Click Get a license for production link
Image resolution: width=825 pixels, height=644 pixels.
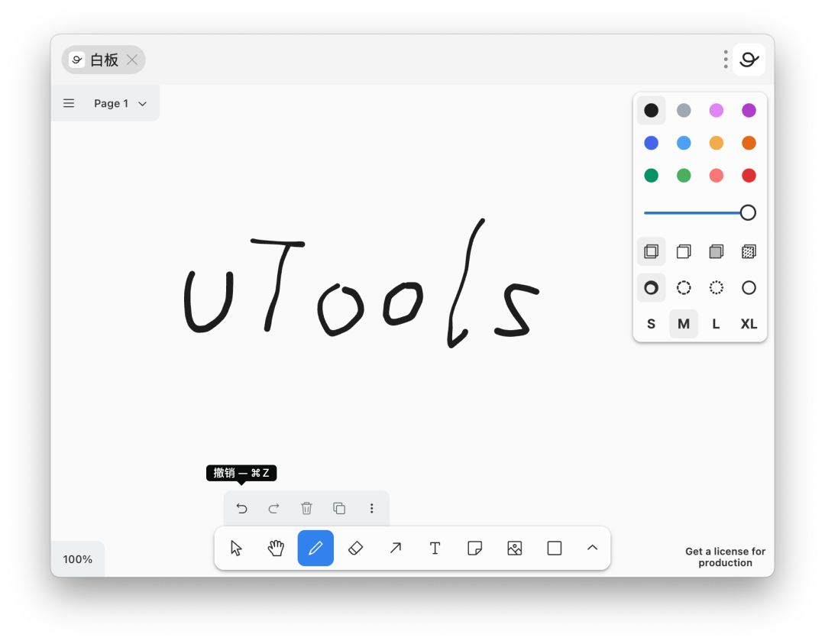[x=725, y=557]
